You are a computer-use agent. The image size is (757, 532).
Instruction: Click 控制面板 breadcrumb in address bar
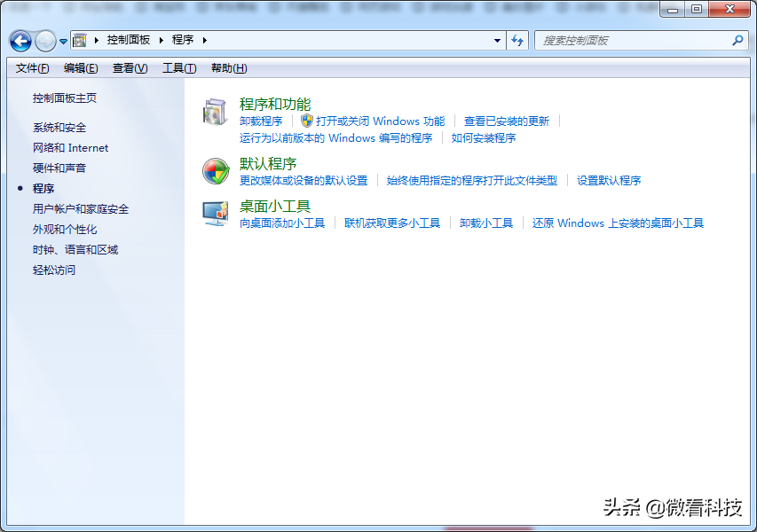(x=129, y=40)
